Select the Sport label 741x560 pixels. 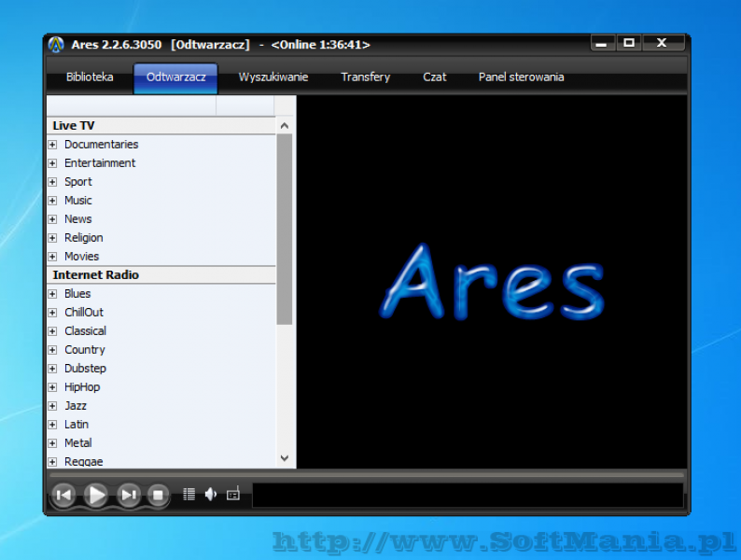click(x=78, y=182)
